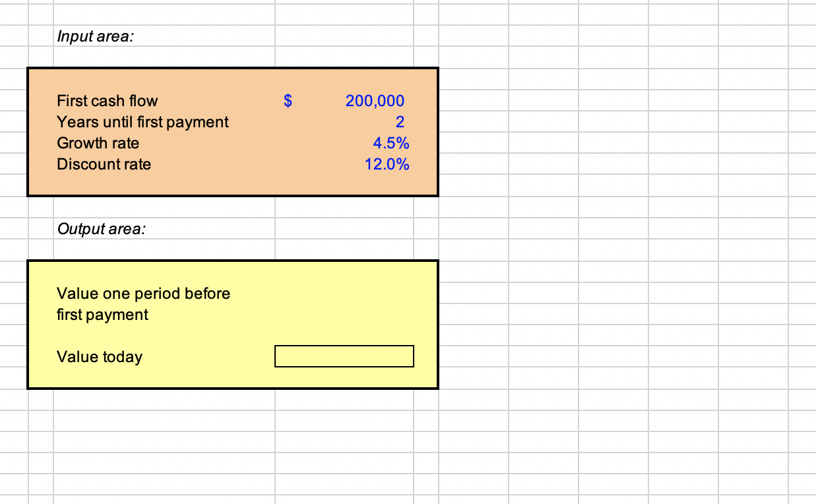
Task: Click the 'Value today' label
Action: pyautogui.click(x=100, y=357)
